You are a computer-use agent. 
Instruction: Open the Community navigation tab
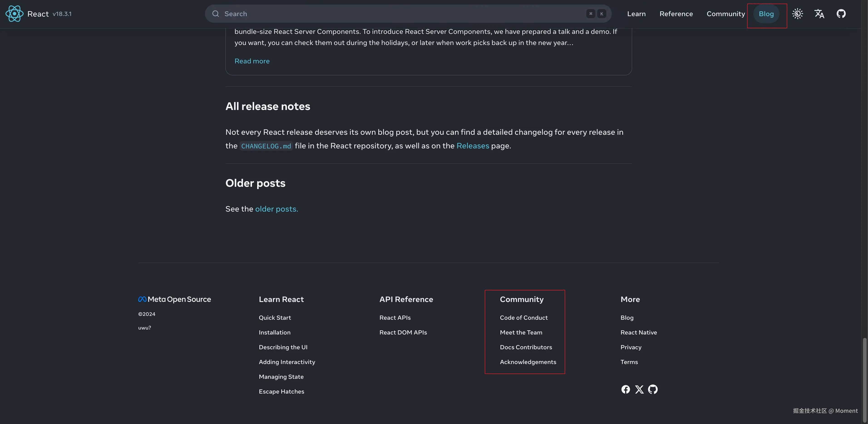(x=725, y=14)
